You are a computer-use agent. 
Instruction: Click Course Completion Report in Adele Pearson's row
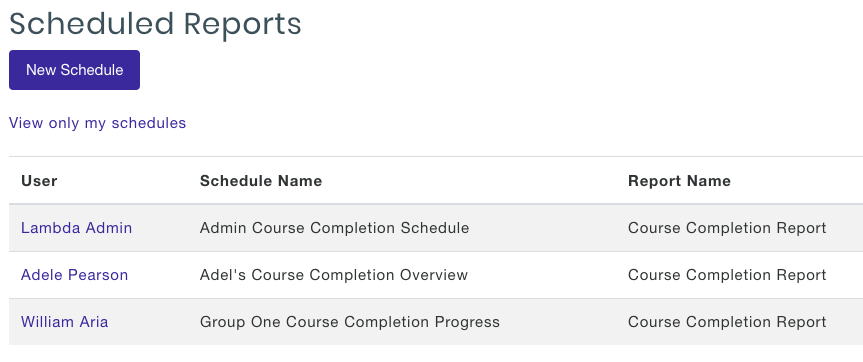coord(727,275)
